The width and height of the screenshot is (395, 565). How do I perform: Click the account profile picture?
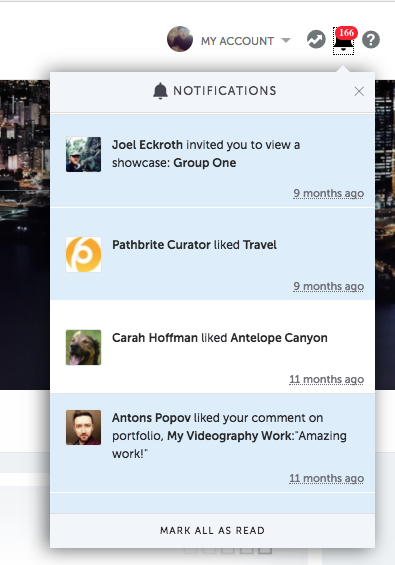click(x=180, y=39)
